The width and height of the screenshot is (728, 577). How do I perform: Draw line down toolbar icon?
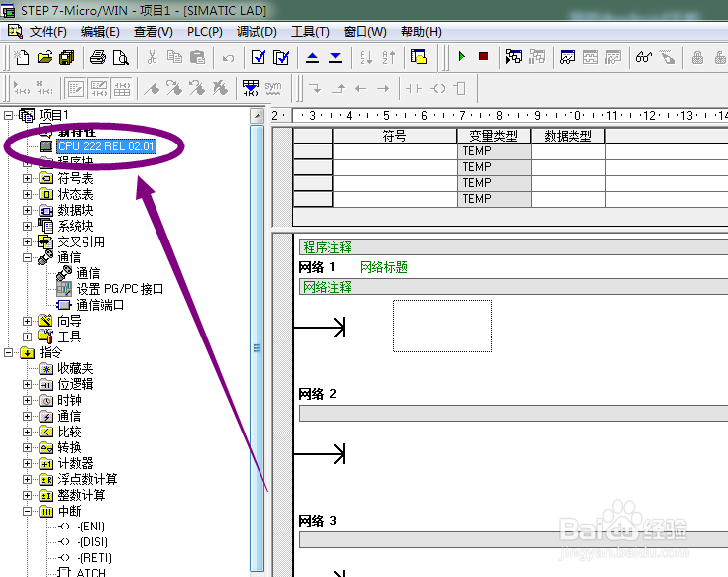pos(315,88)
